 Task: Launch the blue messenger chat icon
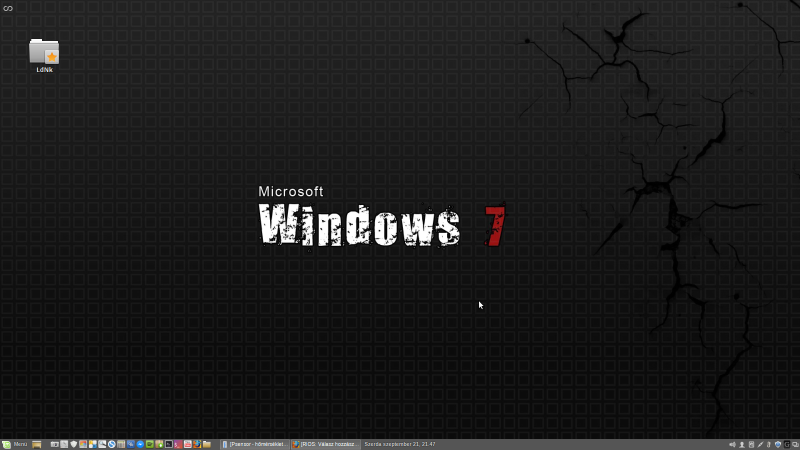click(140, 444)
